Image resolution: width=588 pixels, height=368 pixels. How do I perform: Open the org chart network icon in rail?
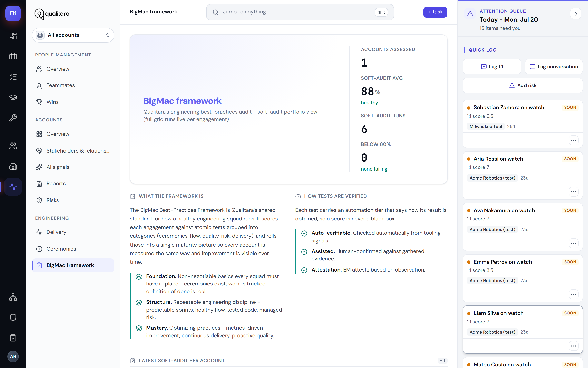point(13,297)
